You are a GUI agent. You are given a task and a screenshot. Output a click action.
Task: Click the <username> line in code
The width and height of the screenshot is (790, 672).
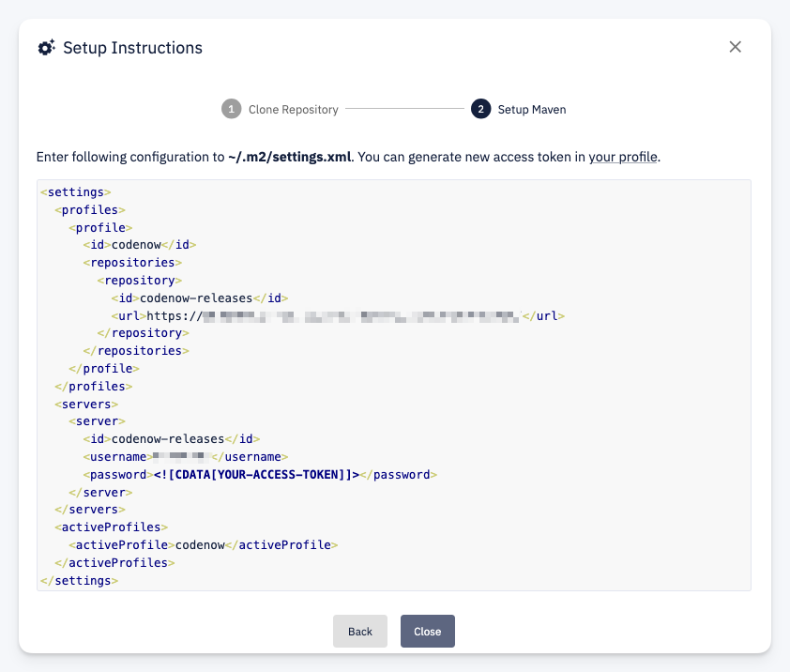point(186,457)
